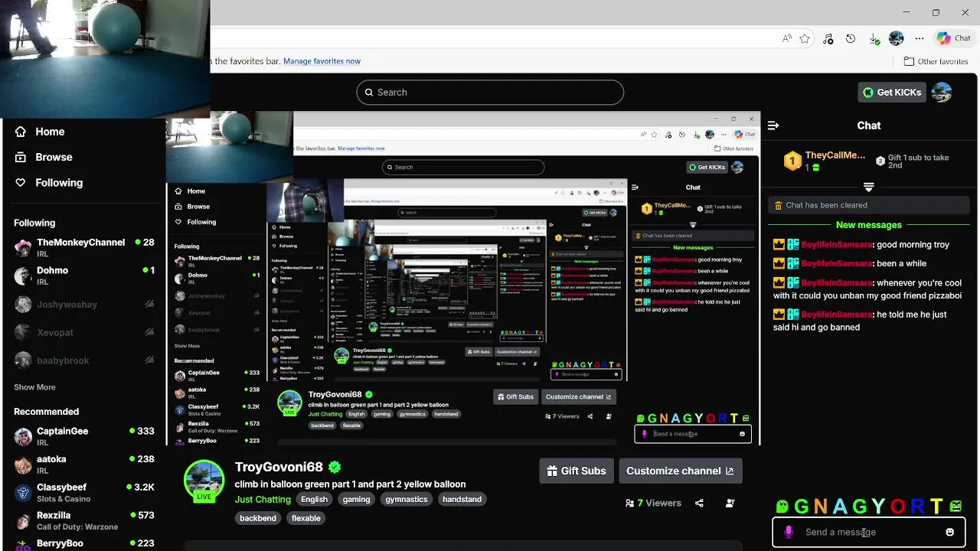The height and width of the screenshot is (551, 980).
Task: Click the Get KICKs button in Kick's header
Action: pyautogui.click(x=892, y=92)
